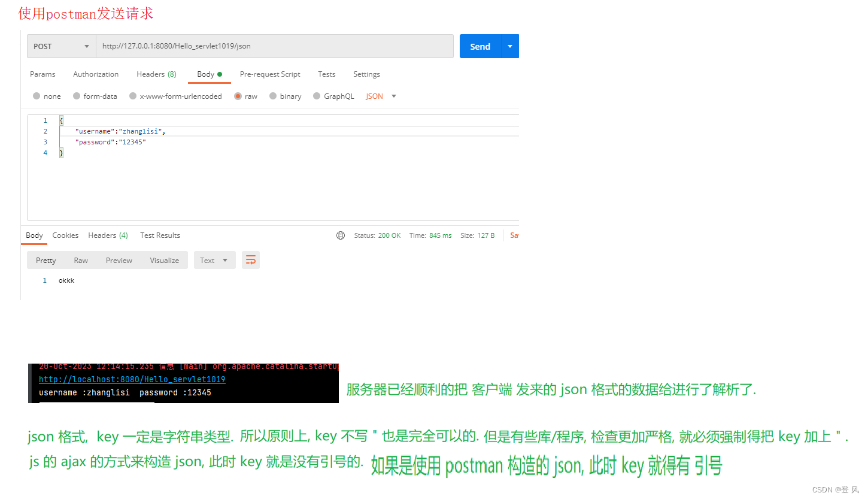Click the globe network icon beside Status

click(341, 235)
